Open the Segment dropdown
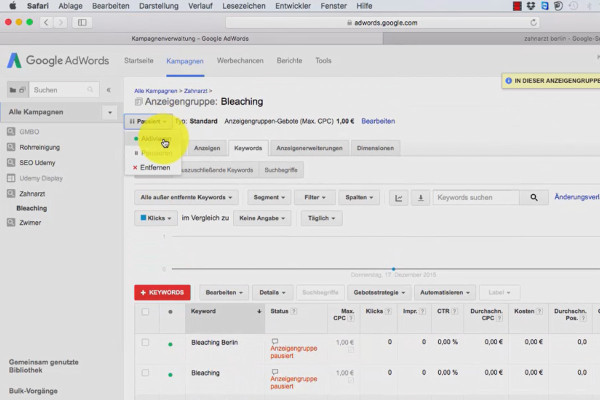The image size is (600, 400). pos(269,198)
